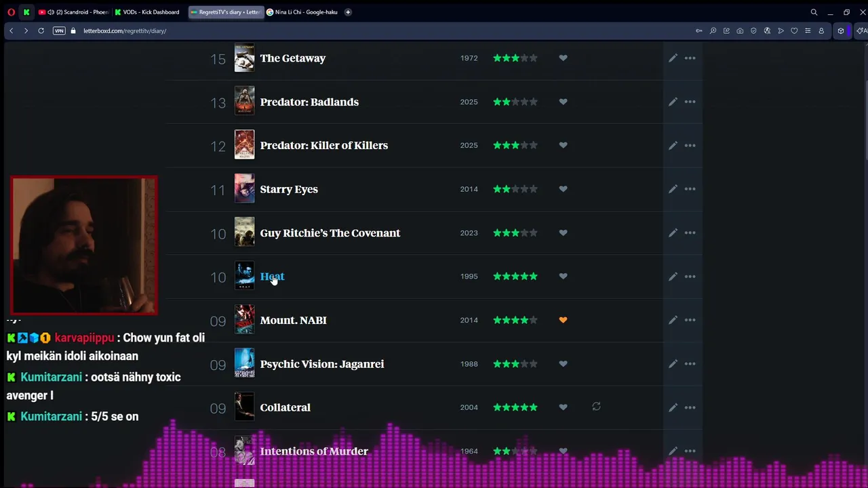
Task: Edit diary entry for The Getaway
Action: 673,58
